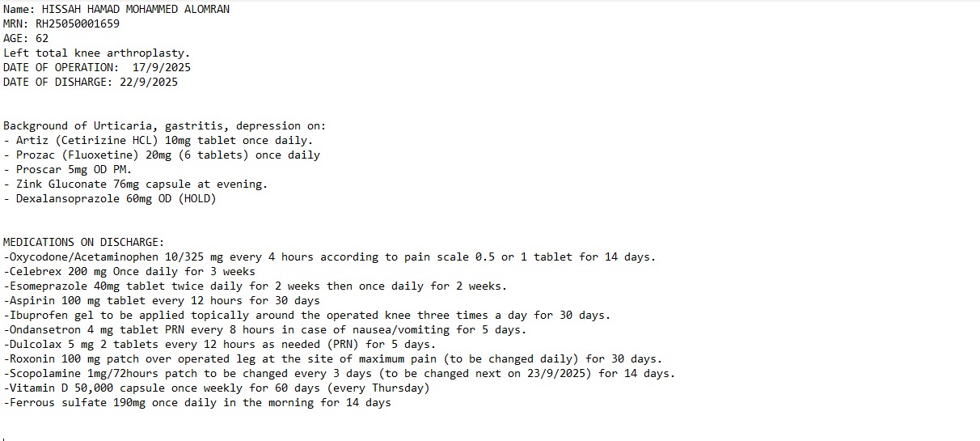Click the Celebrex 200 mg line

pos(129,272)
